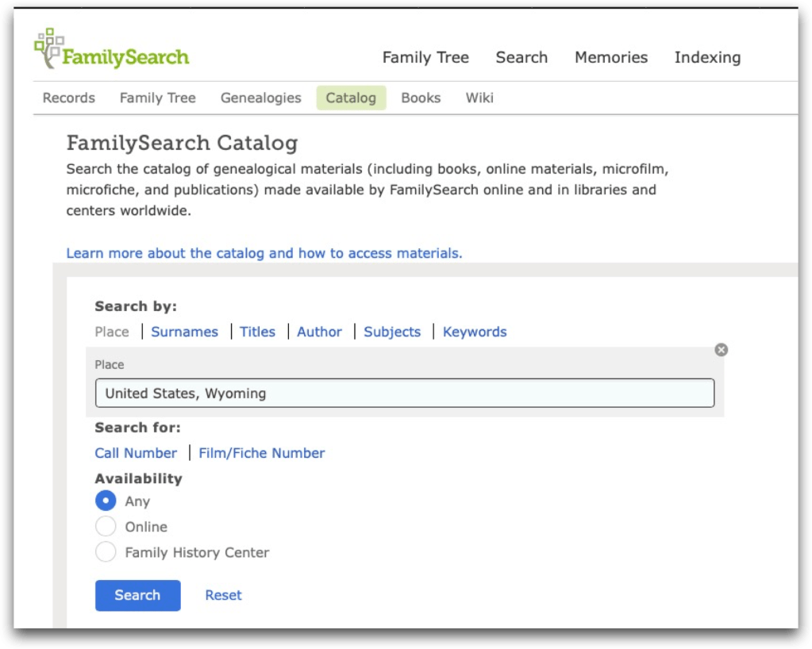812x649 pixels.
Task: Go to Memories in the header
Action: [x=610, y=57]
